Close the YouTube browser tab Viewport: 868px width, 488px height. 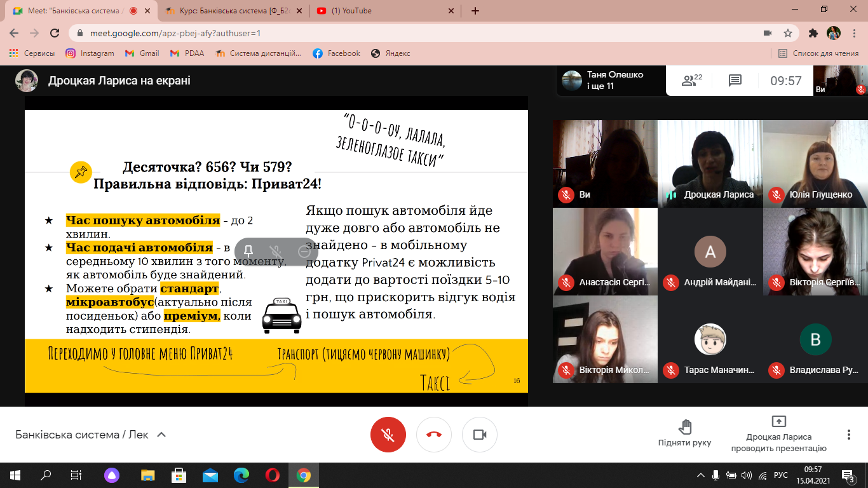click(451, 11)
